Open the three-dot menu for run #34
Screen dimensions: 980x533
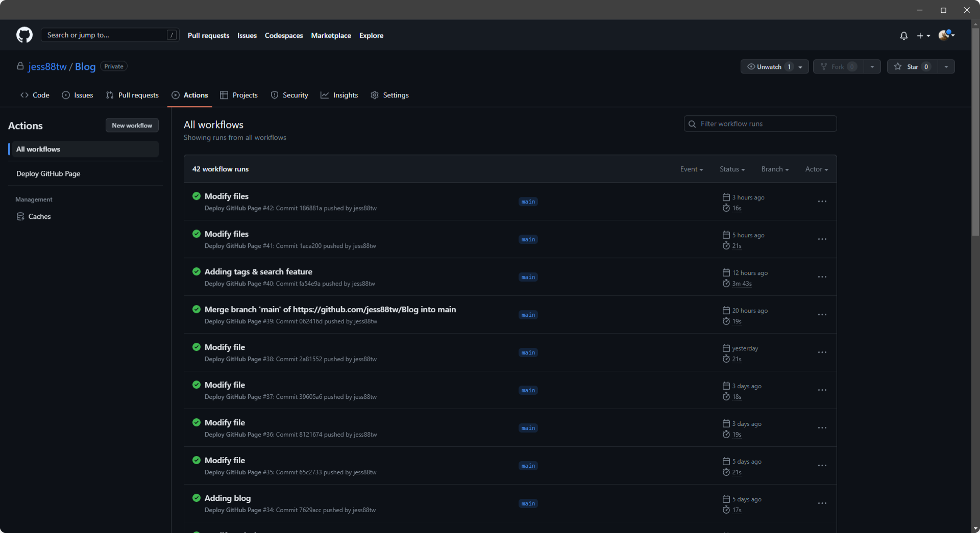point(822,503)
